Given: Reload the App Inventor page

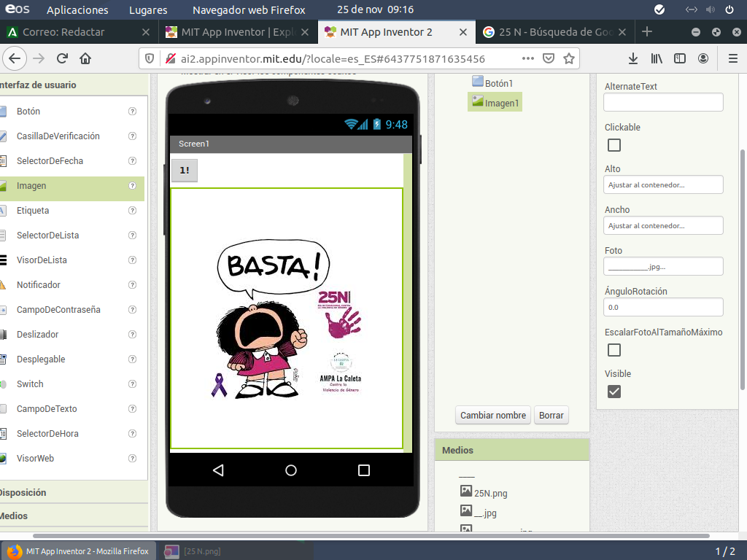Looking at the screenshot, I should point(62,58).
